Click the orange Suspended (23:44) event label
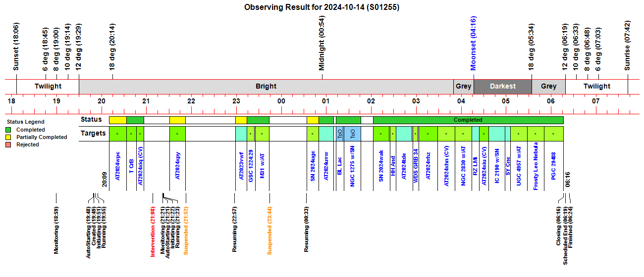Screen dimensions: 644x277 point(269,230)
